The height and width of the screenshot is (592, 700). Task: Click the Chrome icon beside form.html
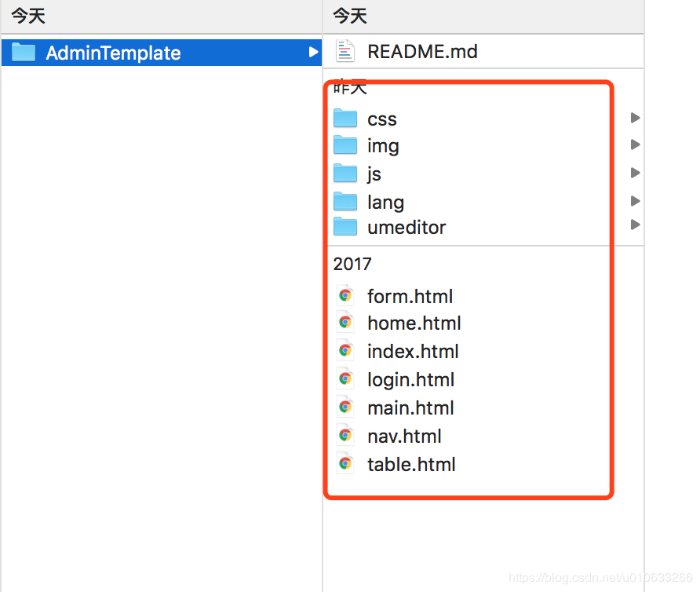click(x=345, y=295)
